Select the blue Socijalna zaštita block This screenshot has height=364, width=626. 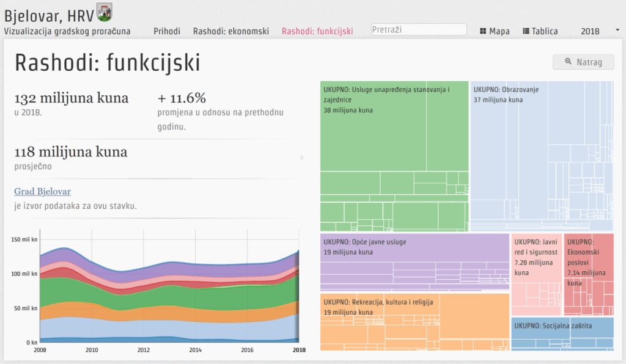562,333
